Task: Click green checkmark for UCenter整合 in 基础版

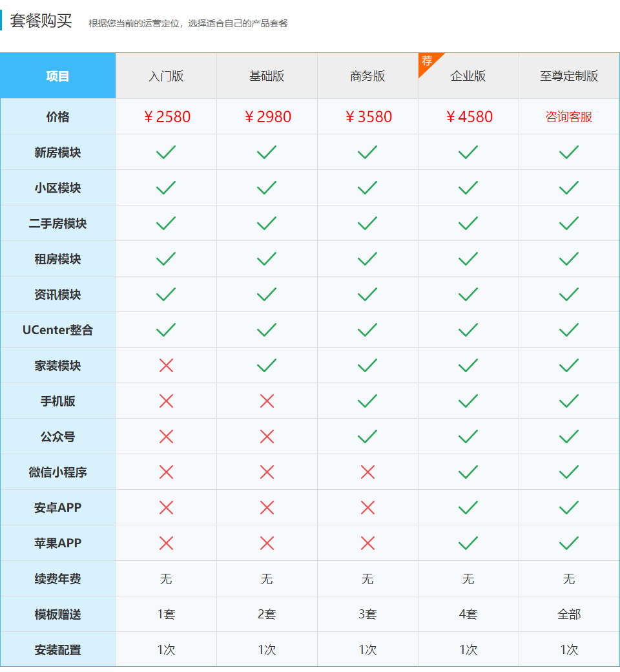Action: (267, 330)
